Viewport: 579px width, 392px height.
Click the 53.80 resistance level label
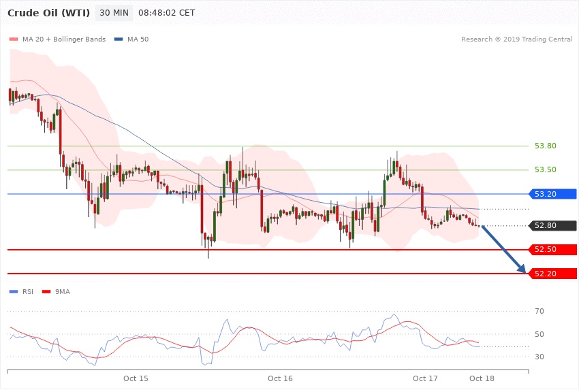545,146
